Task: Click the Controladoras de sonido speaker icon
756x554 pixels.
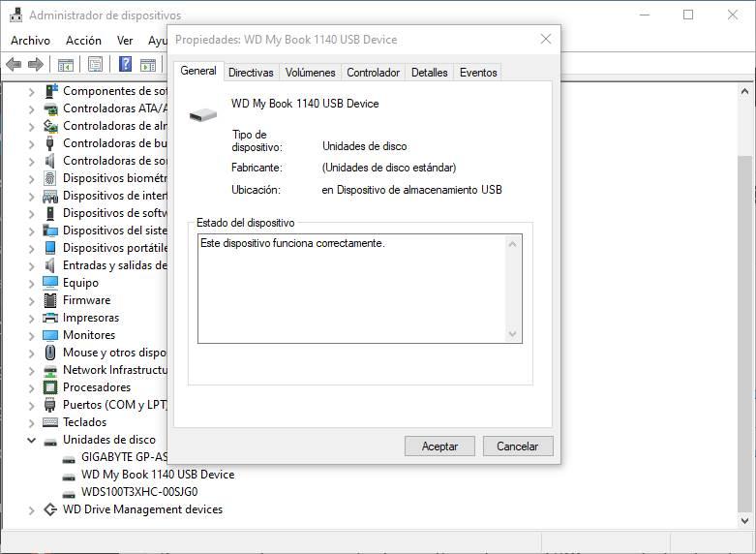Action: point(49,161)
